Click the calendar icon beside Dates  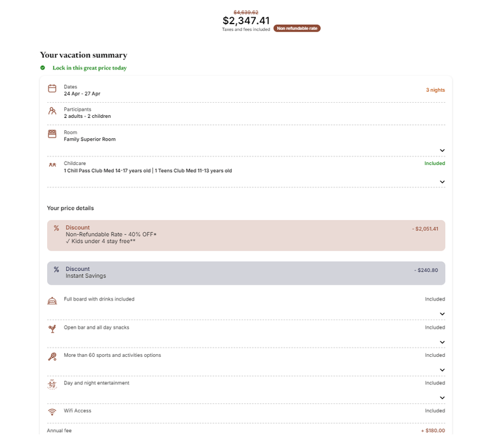click(x=52, y=88)
